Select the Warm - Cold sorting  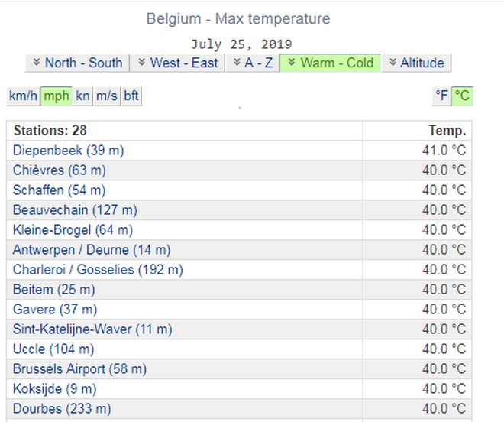pyautogui.click(x=330, y=63)
